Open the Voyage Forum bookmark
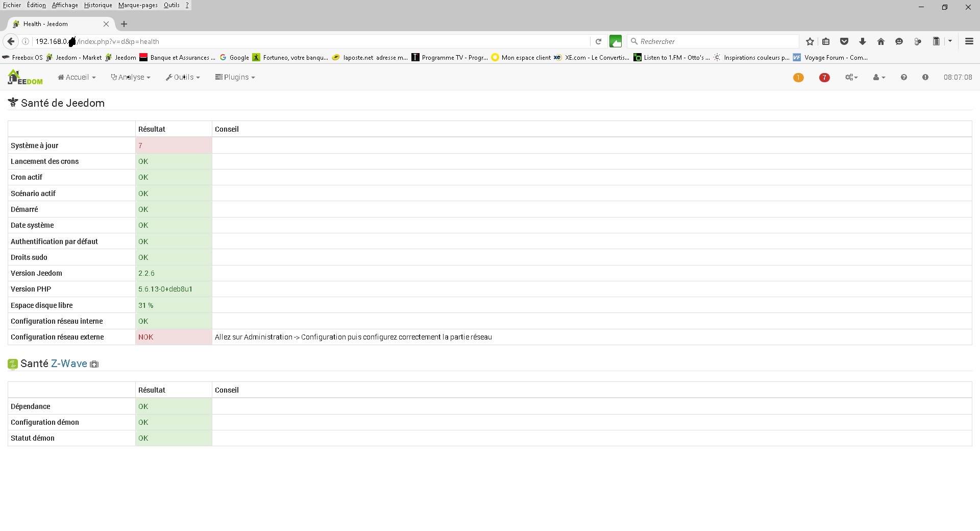Screen dimensions: 980x531 pos(830,58)
